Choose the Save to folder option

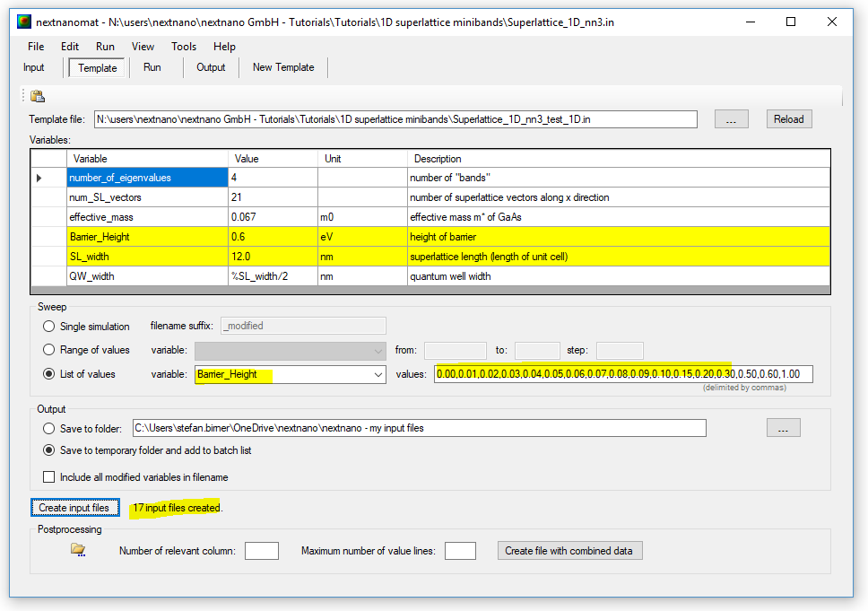[48, 428]
